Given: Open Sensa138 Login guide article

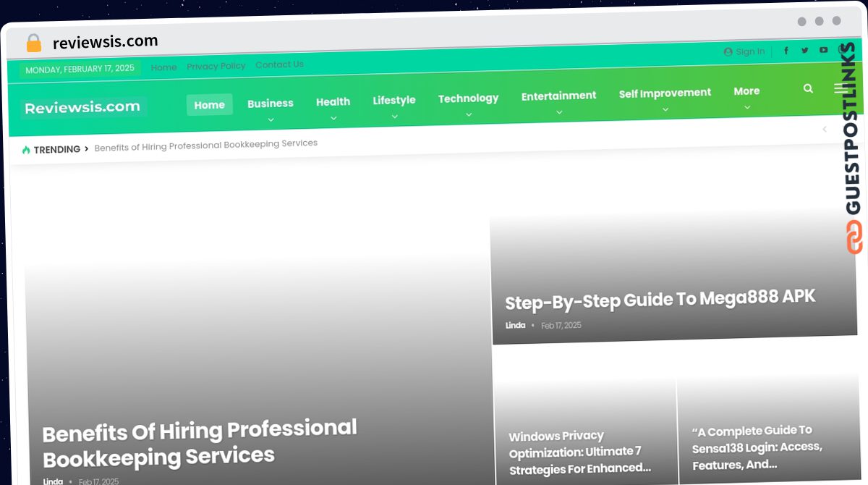Looking at the screenshot, I should [757, 447].
